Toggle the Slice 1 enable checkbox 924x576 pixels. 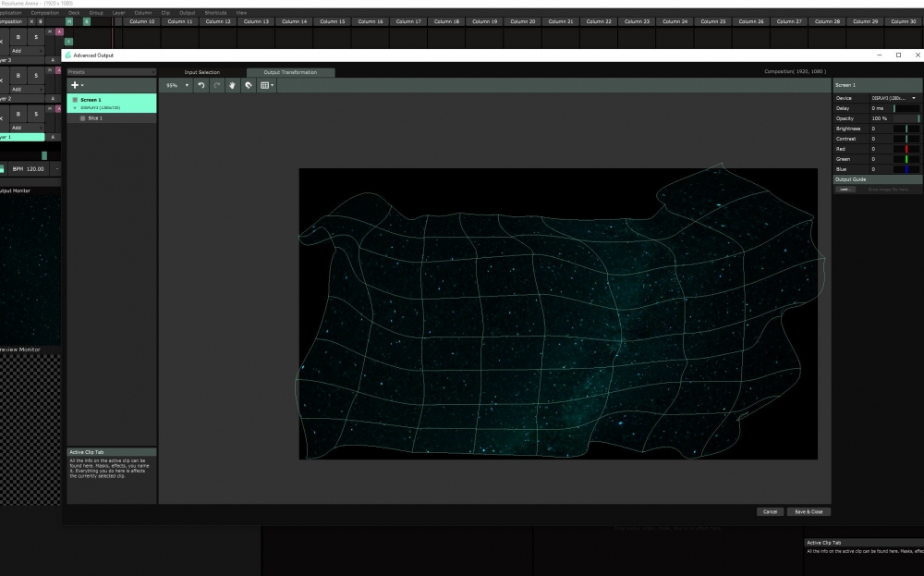click(x=82, y=118)
